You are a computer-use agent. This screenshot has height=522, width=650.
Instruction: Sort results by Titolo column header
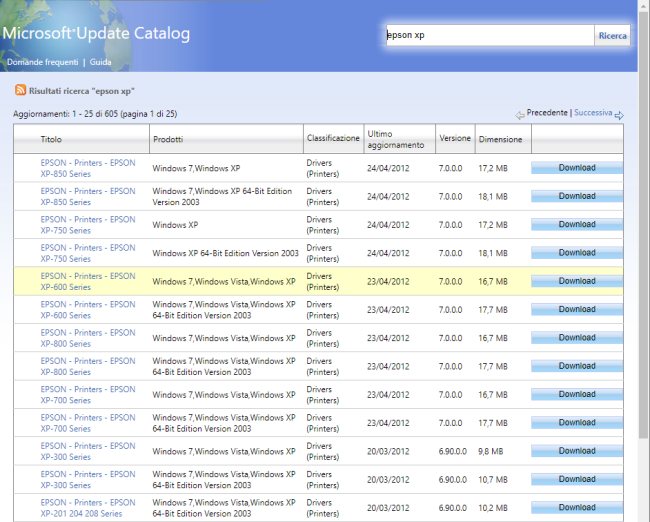[x=51, y=139]
